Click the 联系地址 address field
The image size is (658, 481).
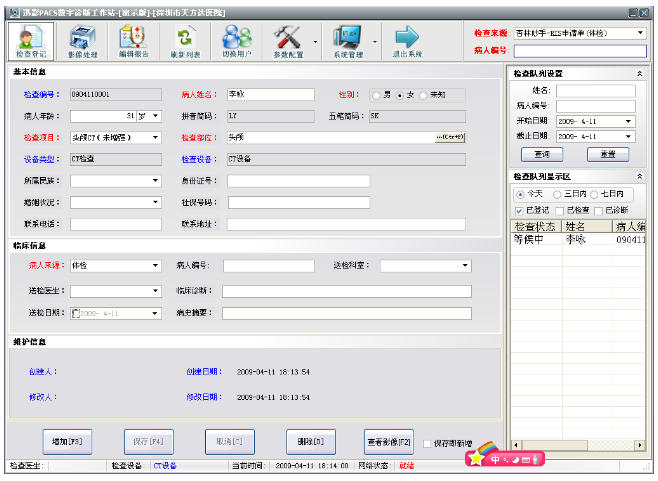(x=346, y=224)
